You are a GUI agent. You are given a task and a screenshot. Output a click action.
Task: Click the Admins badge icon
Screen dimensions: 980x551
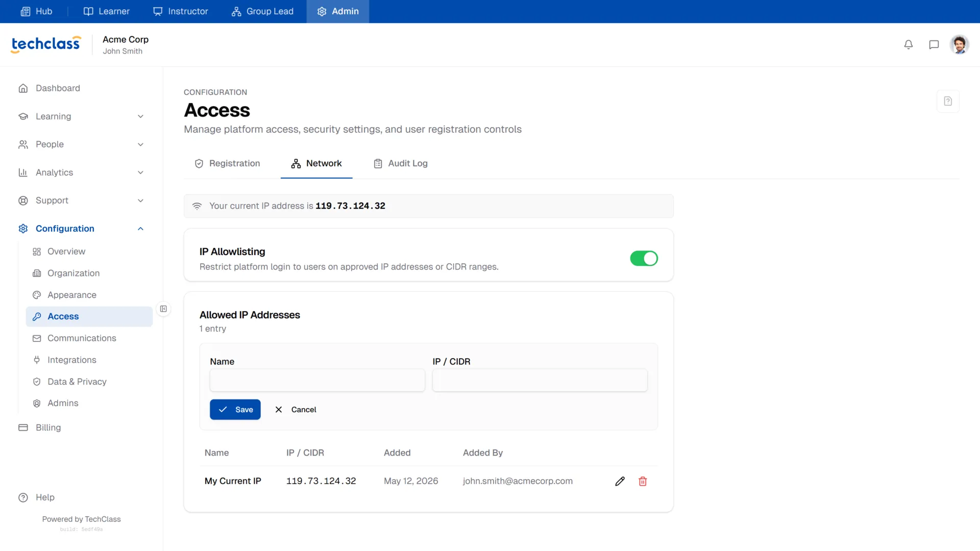37,404
